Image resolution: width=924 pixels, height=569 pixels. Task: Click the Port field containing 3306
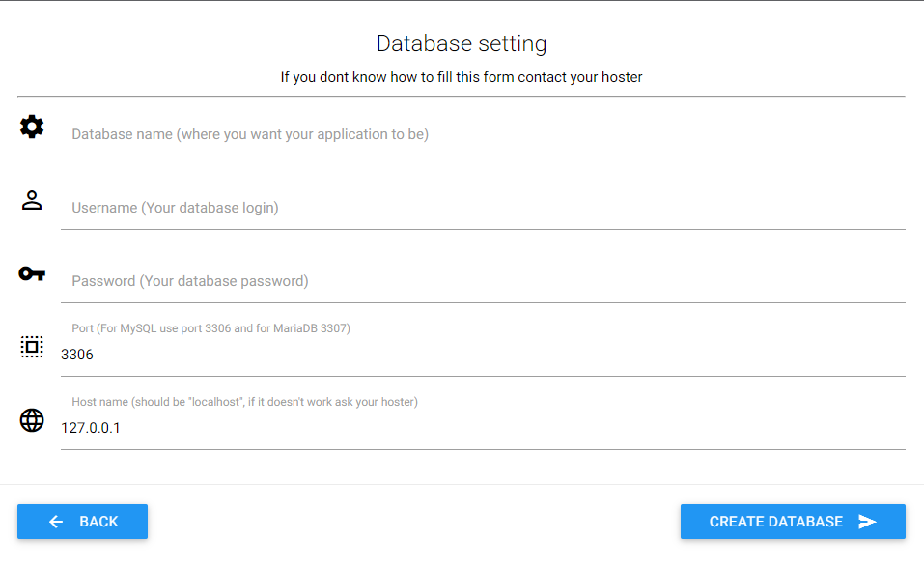point(483,355)
